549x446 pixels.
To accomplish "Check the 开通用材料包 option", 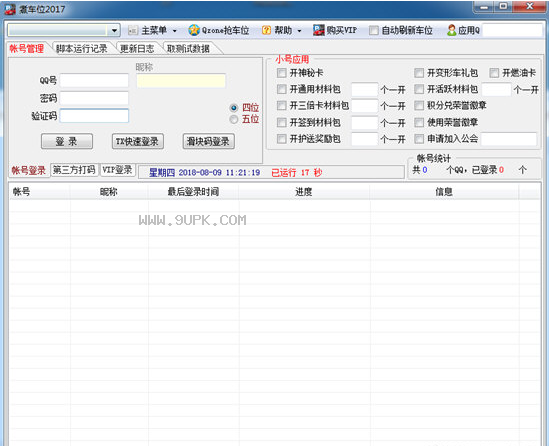I will (x=282, y=89).
